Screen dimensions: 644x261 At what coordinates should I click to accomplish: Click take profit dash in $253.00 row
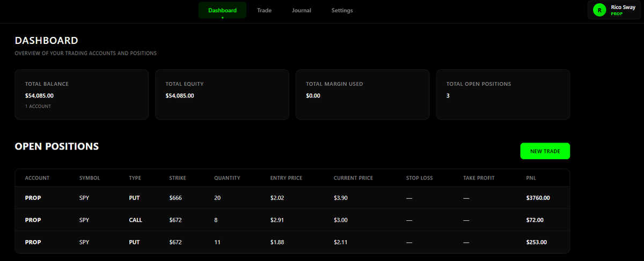tap(466, 242)
